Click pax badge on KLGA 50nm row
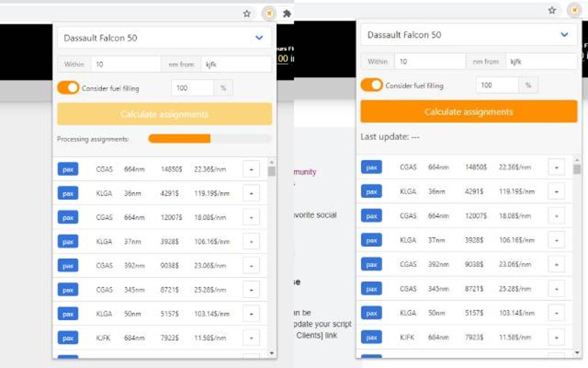This screenshot has width=588, height=368. coord(67,313)
